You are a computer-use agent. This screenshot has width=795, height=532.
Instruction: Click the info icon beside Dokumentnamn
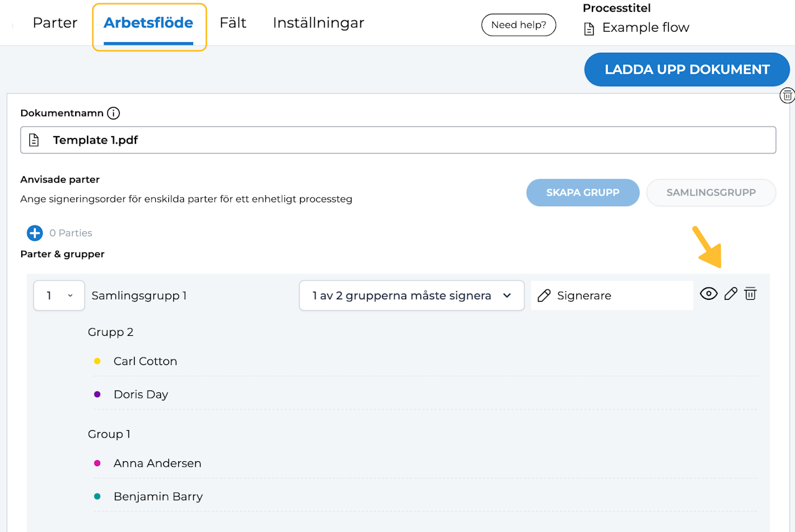click(x=113, y=113)
